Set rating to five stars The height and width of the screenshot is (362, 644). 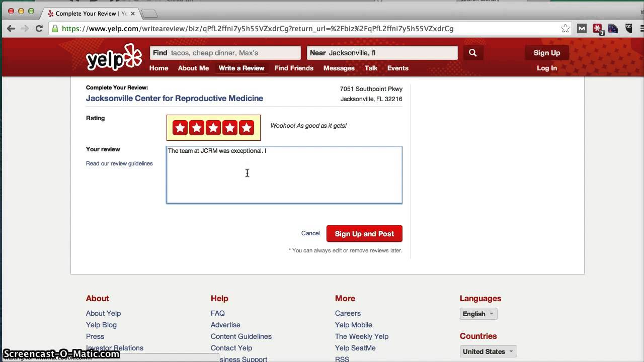[x=247, y=128]
